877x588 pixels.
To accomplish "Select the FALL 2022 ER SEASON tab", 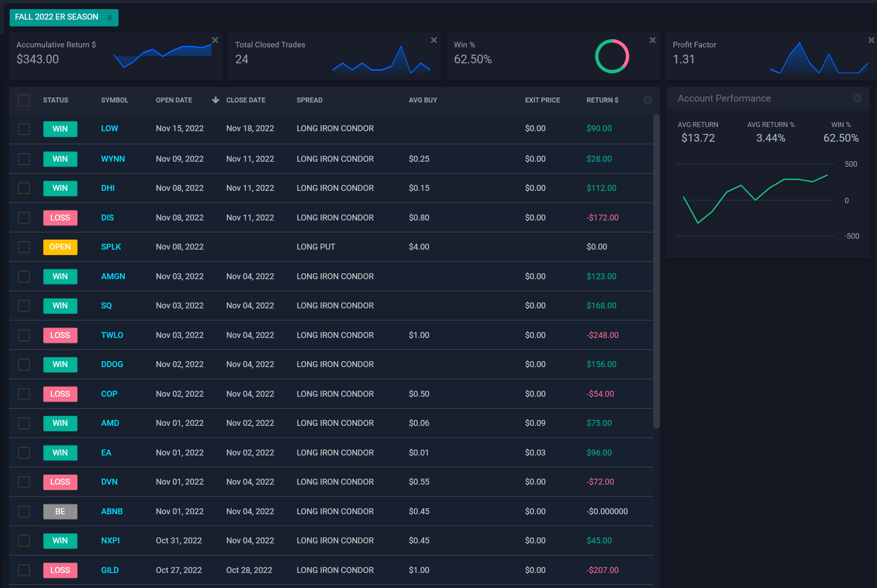I will [57, 17].
